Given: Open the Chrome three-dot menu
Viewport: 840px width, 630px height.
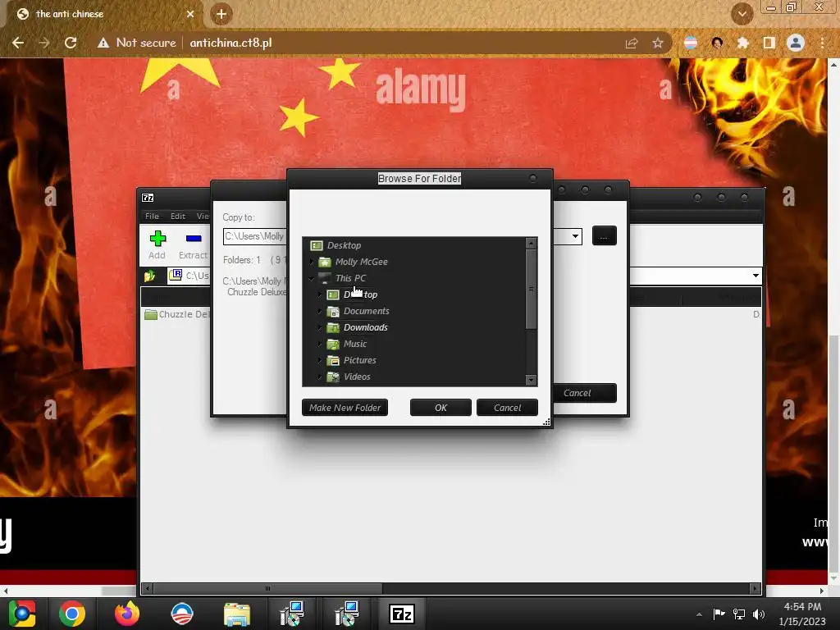Looking at the screenshot, I should click(x=822, y=43).
